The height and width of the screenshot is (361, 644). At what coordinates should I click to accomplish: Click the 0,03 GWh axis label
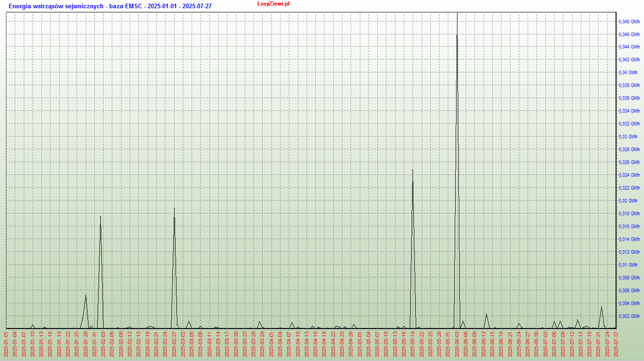point(628,137)
